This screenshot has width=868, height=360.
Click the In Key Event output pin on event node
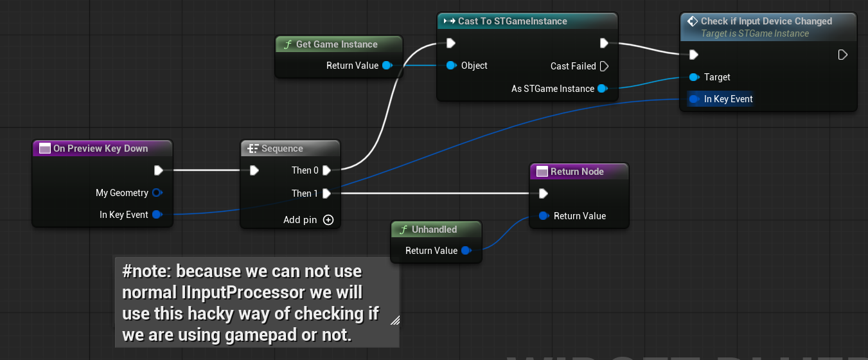pos(157,215)
